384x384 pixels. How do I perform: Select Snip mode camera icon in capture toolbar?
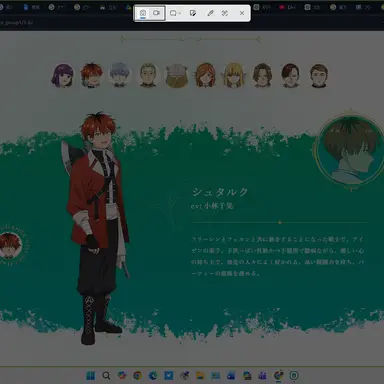[143, 13]
